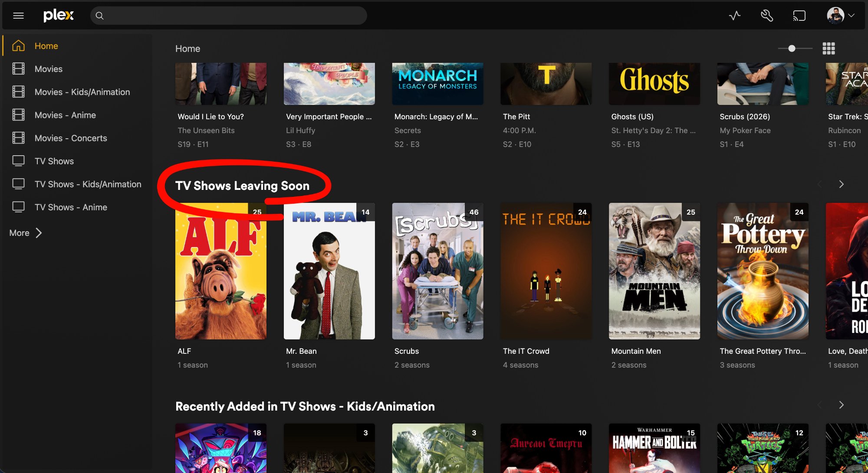This screenshot has height=473, width=868.
Task: Select the film strip icon beside Movies
Action: coord(18,69)
